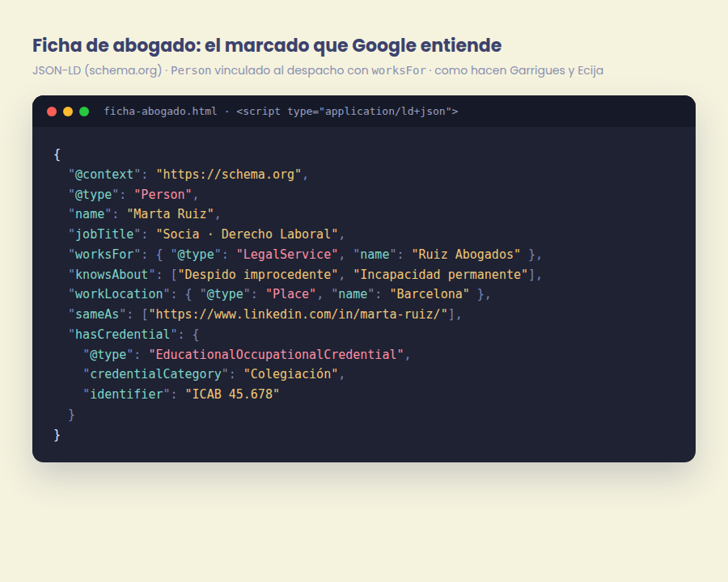Click the "knowsAbout" key

tap(112, 274)
